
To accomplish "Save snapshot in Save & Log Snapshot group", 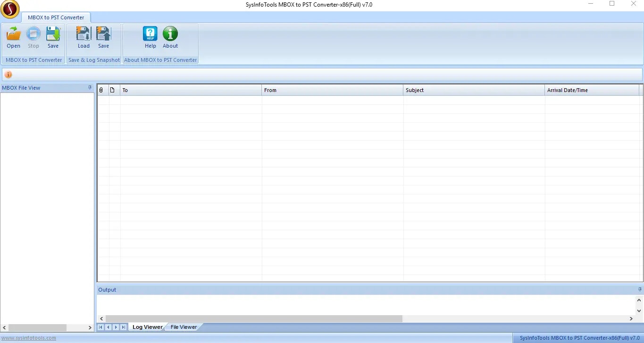I will tap(103, 38).
